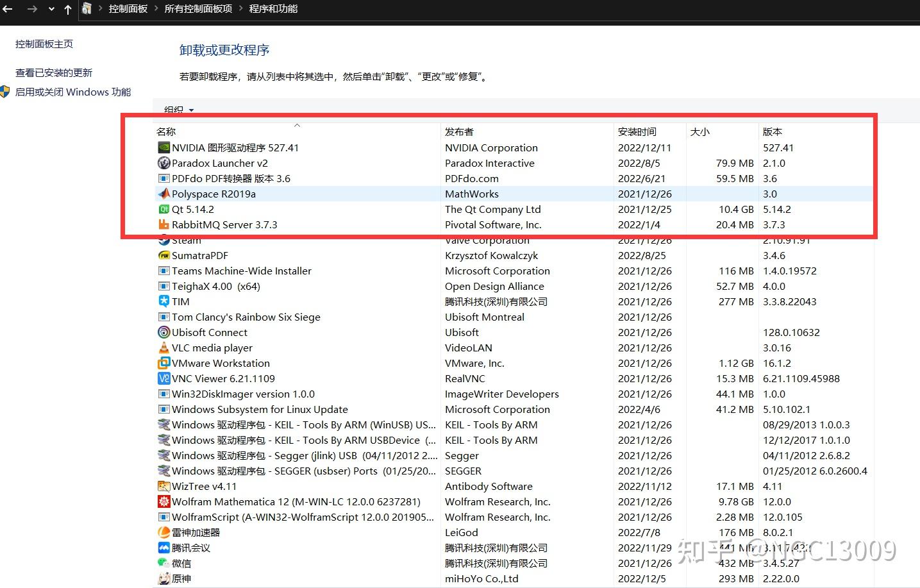Select the VMware Workstation icon

(163, 363)
